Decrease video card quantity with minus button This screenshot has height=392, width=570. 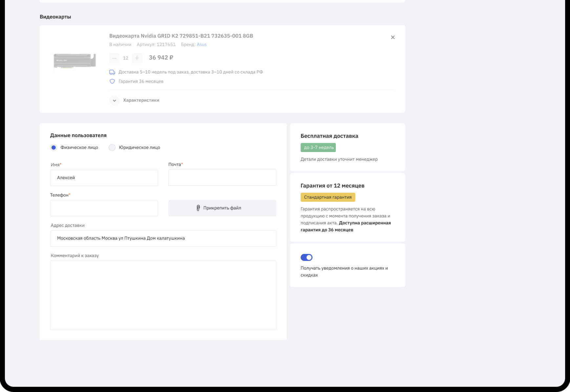tap(114, 58)
